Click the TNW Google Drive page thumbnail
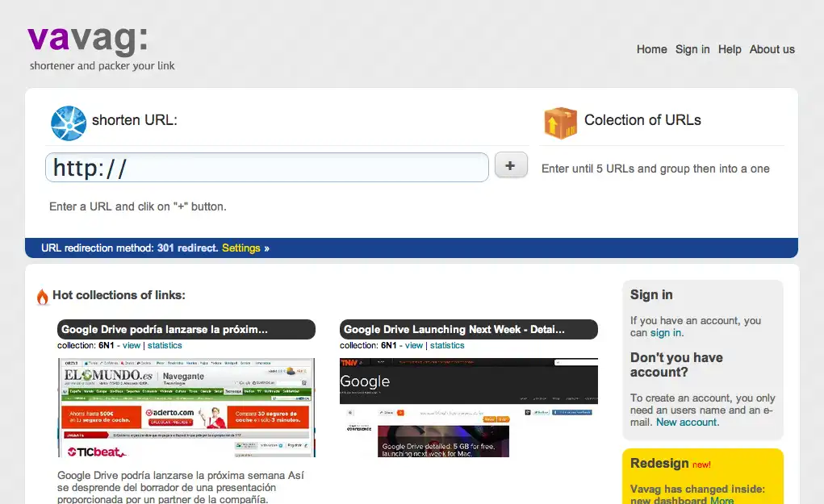Screen dimensions: 824x504 469,407
